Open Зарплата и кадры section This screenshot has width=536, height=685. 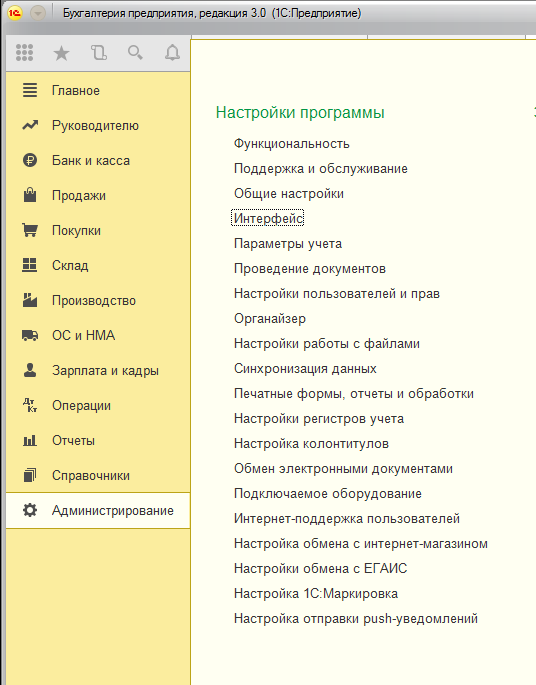pos(98,370)
